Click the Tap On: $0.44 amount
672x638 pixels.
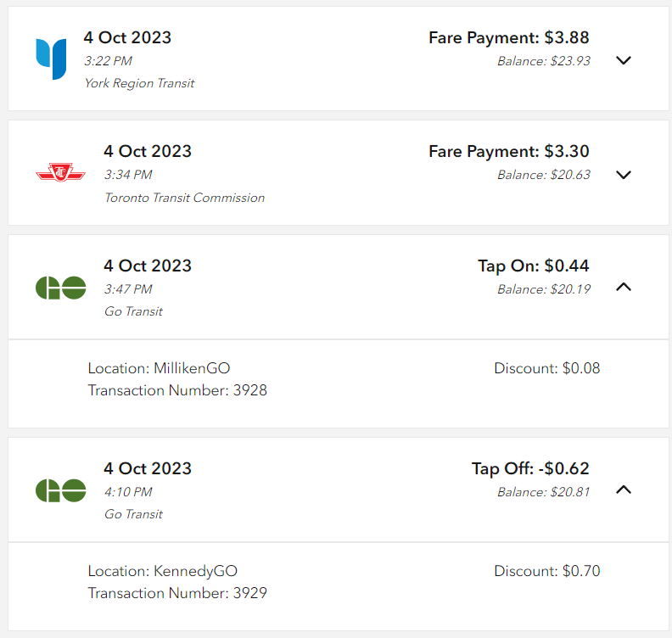coord(533,266)
